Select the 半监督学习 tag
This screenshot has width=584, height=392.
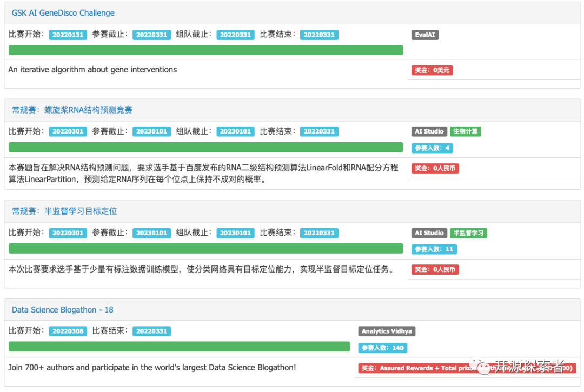tap(468, 233)
